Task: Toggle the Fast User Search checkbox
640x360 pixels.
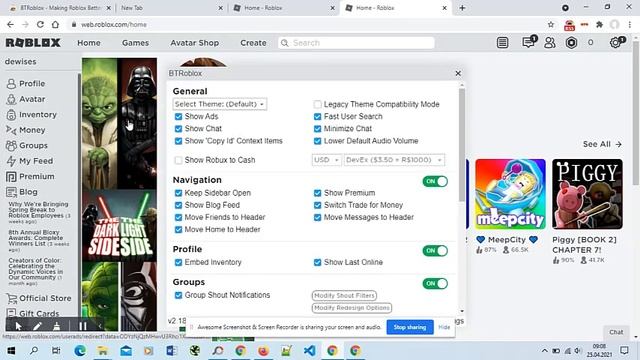Action: tap(318, 117)
